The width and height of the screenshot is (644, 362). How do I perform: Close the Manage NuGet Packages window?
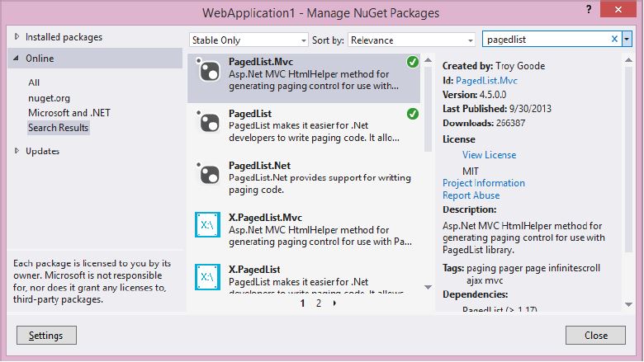click(x=618, y=9)
